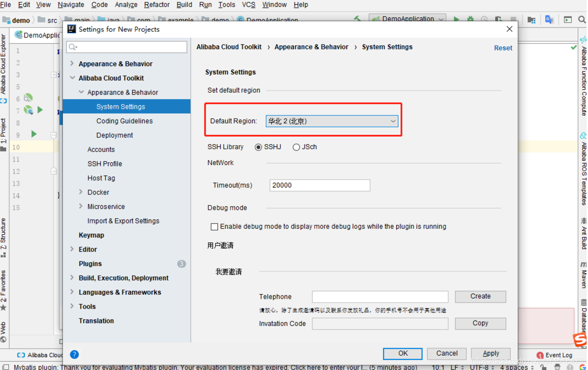Click the Debug bug icon in toolbar
The width and height of the screenshot is (588, 370).
(x=470, y=20)
